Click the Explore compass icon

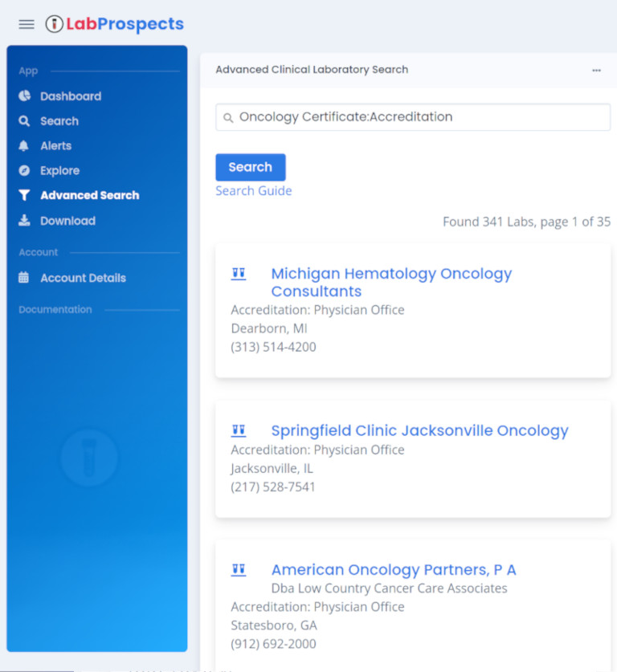(24, 170)
